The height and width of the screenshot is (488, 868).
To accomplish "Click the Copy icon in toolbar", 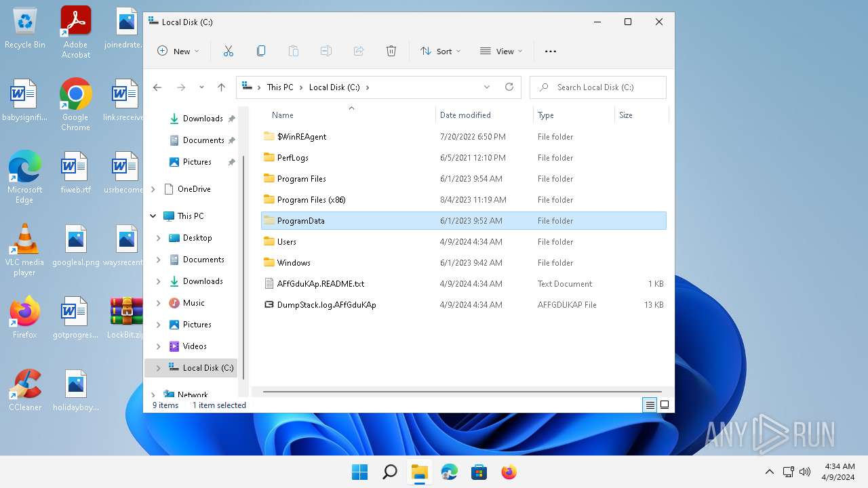I will (261, 51).
